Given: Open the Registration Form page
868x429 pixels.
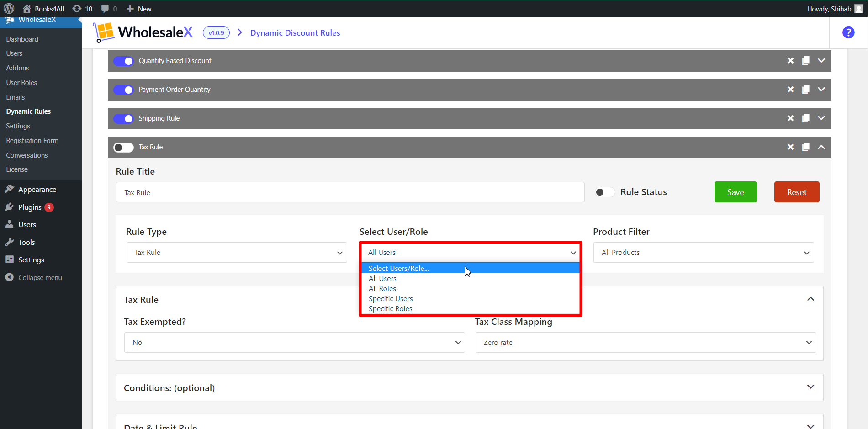Looking at the screenshot, I should 32,141.
